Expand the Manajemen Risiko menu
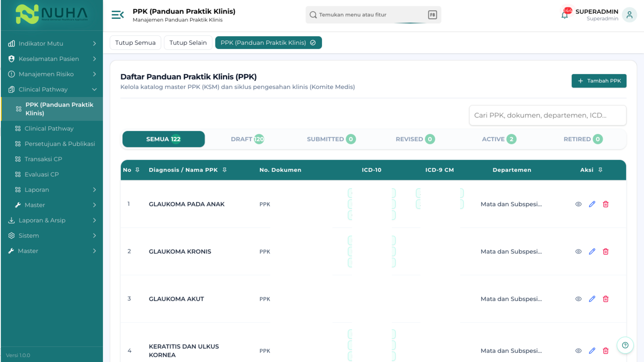Image resolution: width=644 pixels, height=362 pixels. (52, 74)
